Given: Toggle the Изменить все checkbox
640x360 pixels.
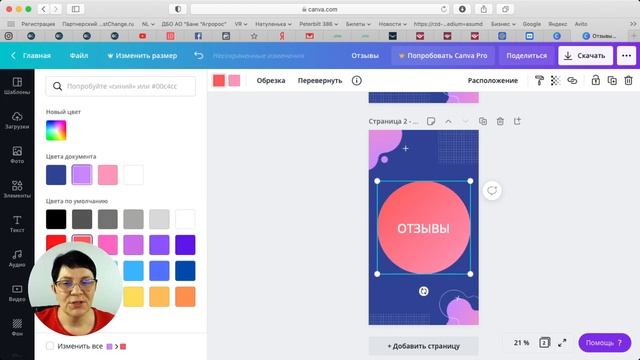Looking at the screenshot, I should pyautogui.click(x=50, y=346).
